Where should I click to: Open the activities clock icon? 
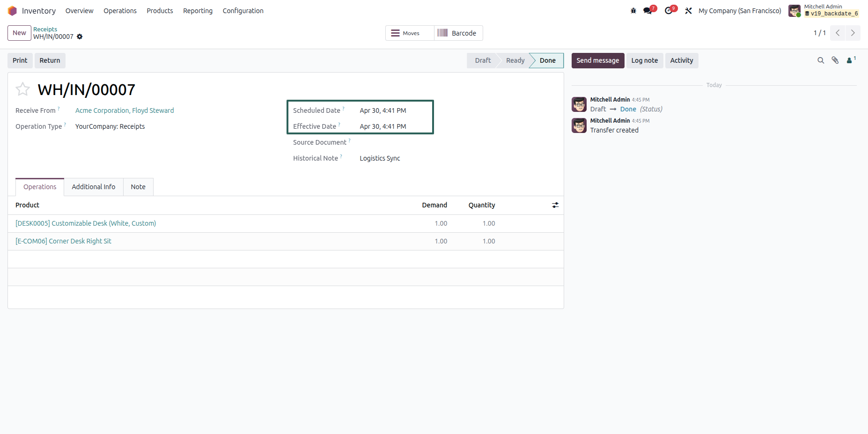pos(669,11)
